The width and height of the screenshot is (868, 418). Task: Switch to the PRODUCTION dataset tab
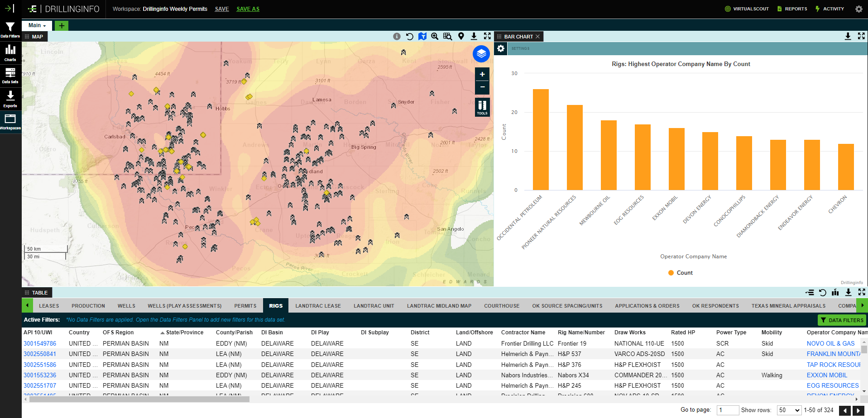(88, 306)
